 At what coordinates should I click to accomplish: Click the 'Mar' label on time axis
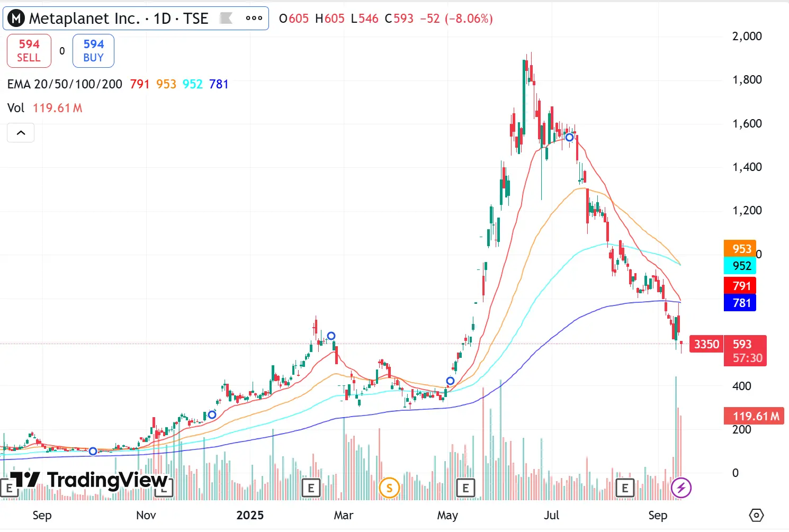pyautogui.click(x=343, y=515)
